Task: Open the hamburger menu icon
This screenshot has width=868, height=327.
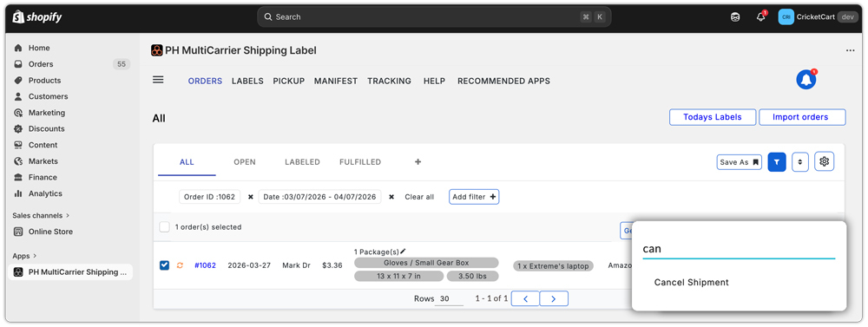Action: click(x=158, y=80)
